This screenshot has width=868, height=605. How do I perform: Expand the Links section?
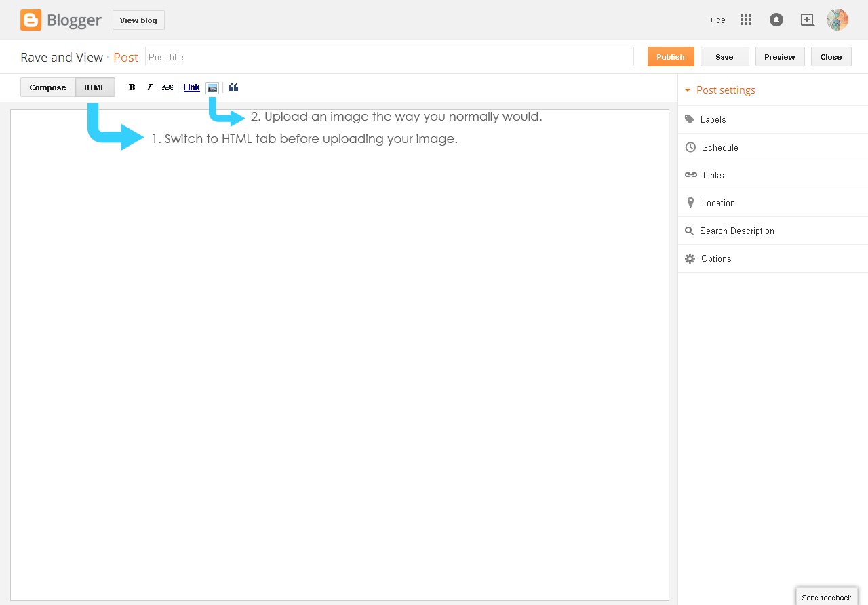713,175
